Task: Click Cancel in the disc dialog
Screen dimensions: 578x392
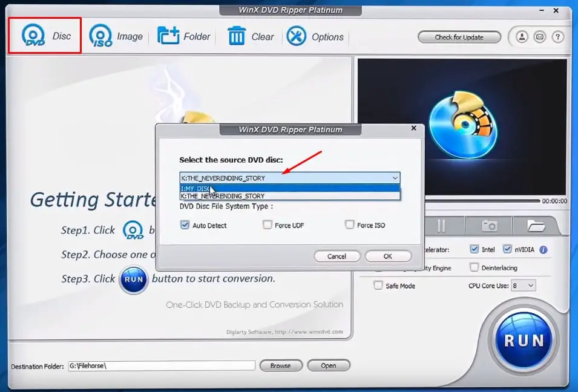Action: click(x=337, y=256)
